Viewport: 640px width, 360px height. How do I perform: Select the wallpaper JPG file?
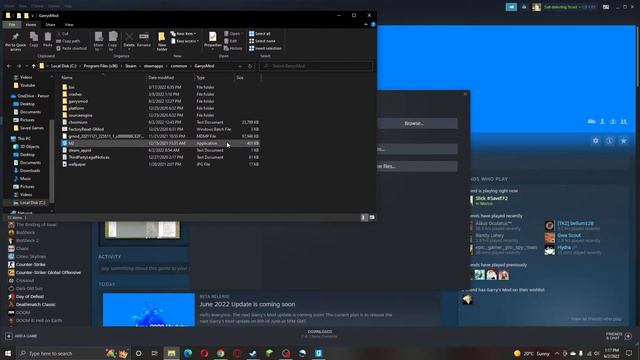coord(77,164)
